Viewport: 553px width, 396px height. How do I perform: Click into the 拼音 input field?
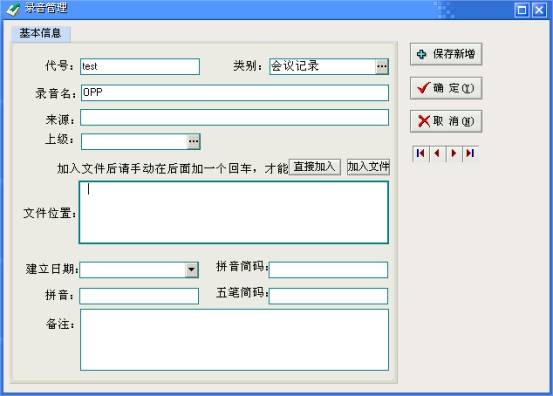[x=139, y=296]
